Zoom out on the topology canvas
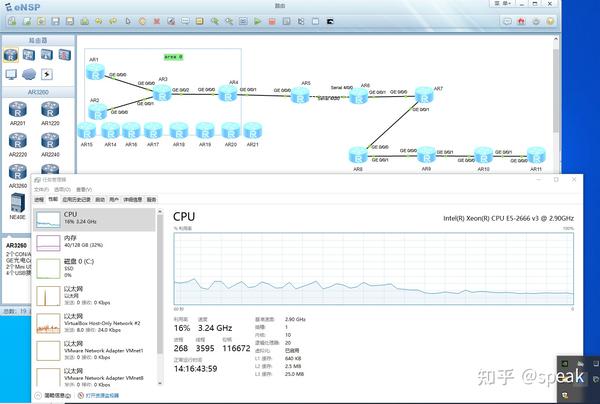This screenshot has width=600, height=404. pos(229,21)
